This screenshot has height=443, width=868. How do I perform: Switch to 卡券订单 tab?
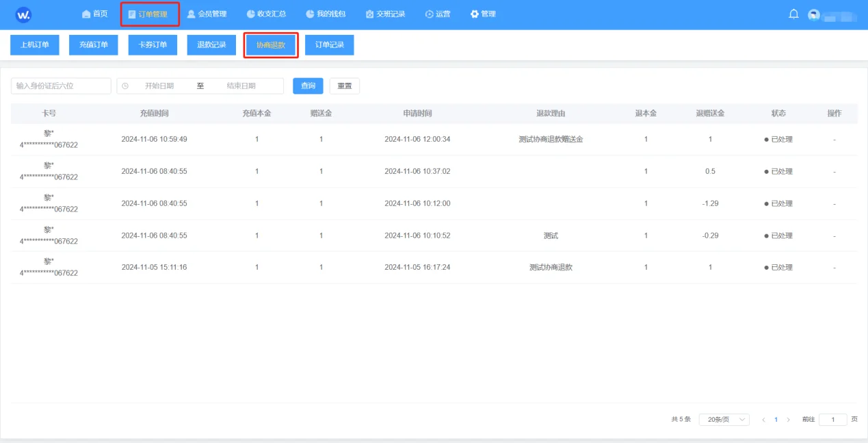point(153,45)
